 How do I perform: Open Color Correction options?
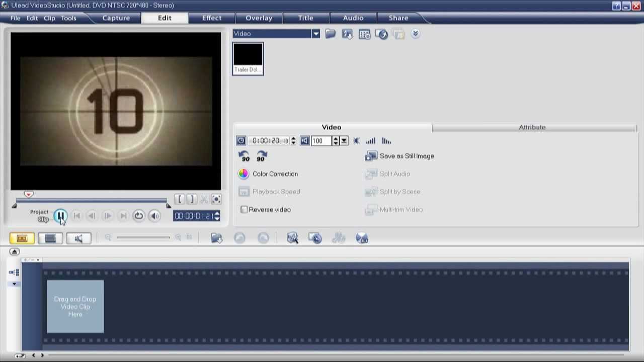(268, 174)
